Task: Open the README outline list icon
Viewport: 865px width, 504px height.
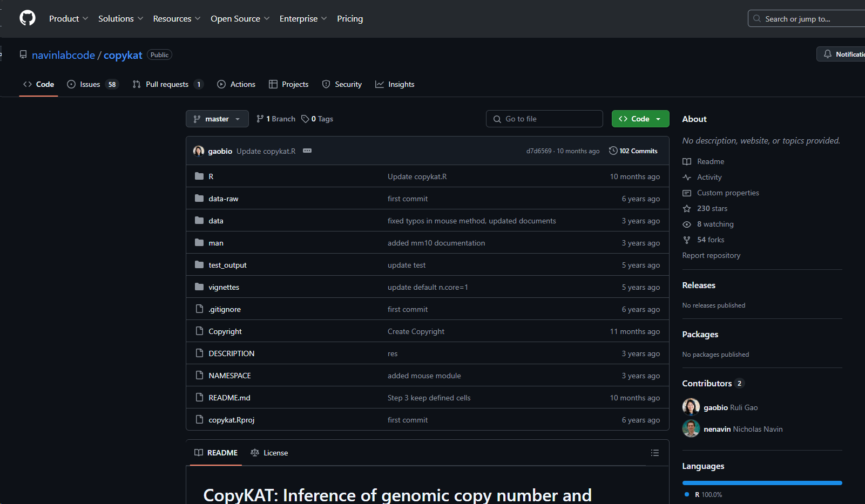Action: coord(655,453)
